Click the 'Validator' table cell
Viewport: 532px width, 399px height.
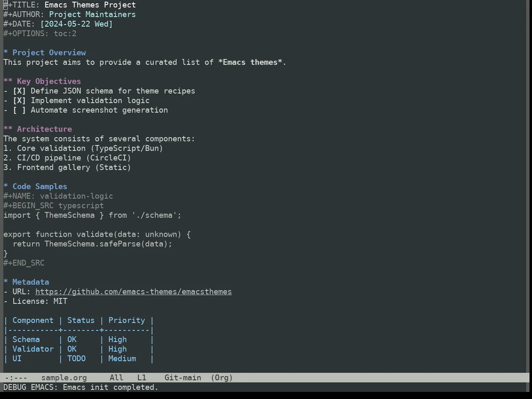pos(33,349)
